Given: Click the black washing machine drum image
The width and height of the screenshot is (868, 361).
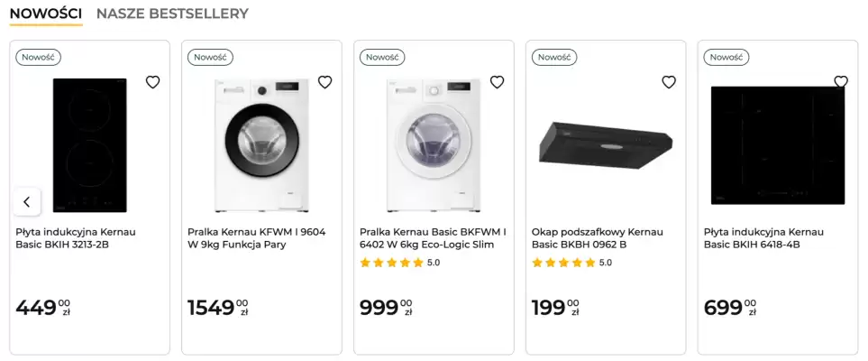Looking at the screenshot, I should [x=261, y=144].
